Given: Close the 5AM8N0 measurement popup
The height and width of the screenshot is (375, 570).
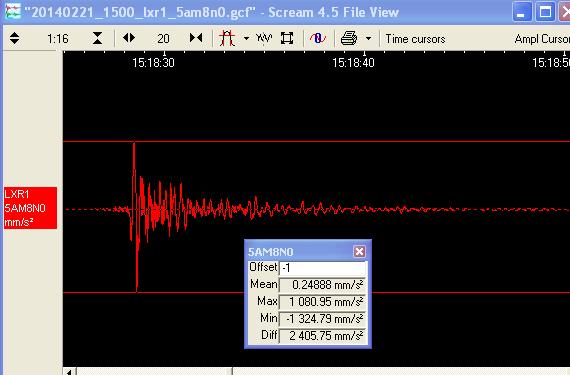Looking at the screenshot, I should pos(359,251).
